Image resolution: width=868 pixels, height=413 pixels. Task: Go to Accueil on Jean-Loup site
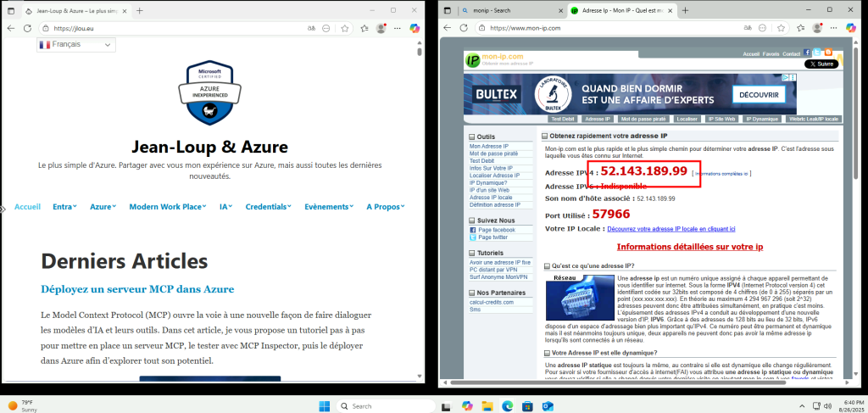[28, 207]
